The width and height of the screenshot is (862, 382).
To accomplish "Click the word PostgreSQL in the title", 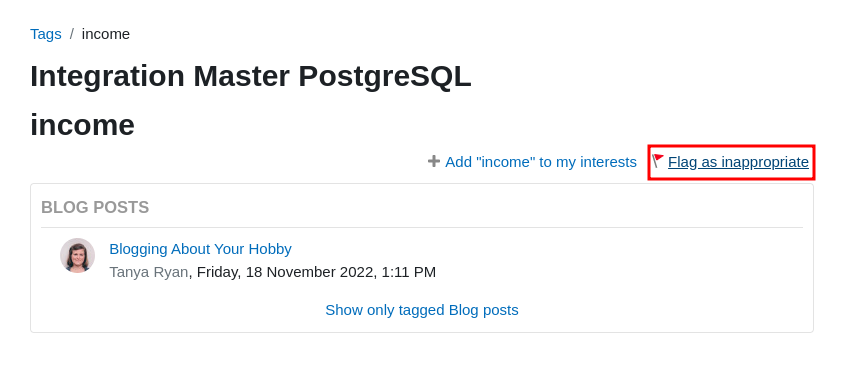I will point(385,76).
